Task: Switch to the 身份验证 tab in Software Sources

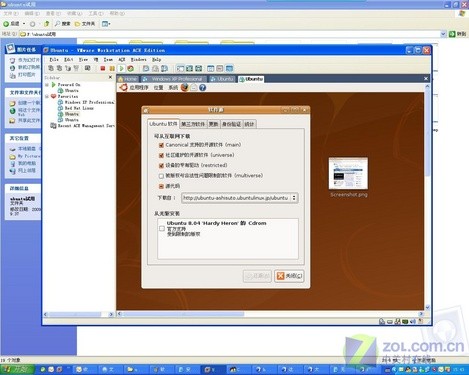Action: click(x=231, y=124)
